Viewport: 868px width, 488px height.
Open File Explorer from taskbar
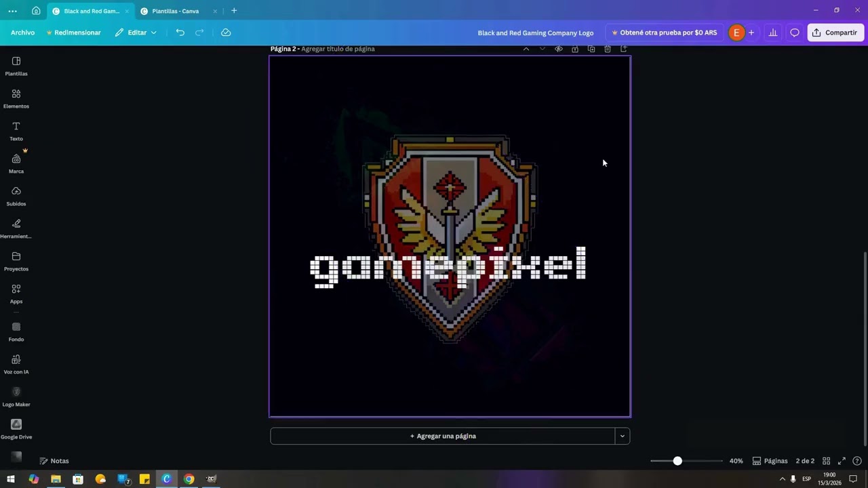point(56,479)
